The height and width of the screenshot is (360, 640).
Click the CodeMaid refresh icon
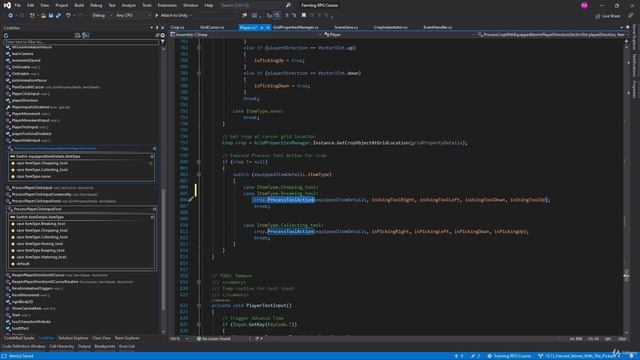tap(6, 36)
